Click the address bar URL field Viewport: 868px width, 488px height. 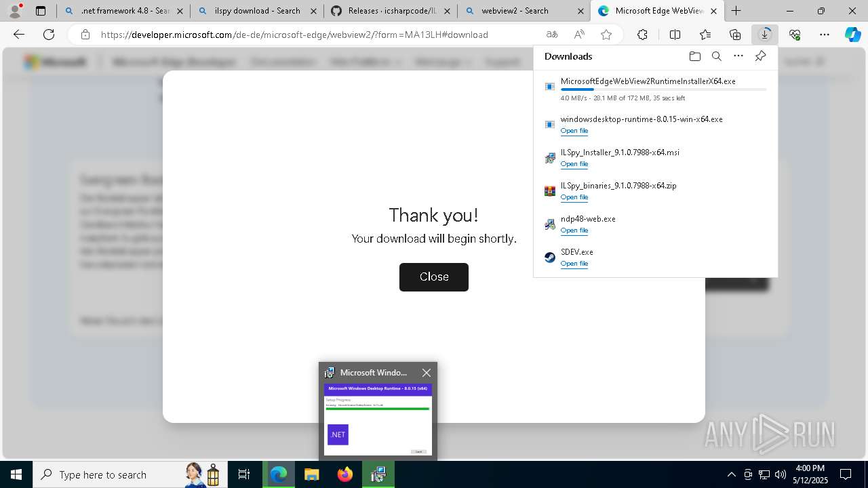pos(319,35)
